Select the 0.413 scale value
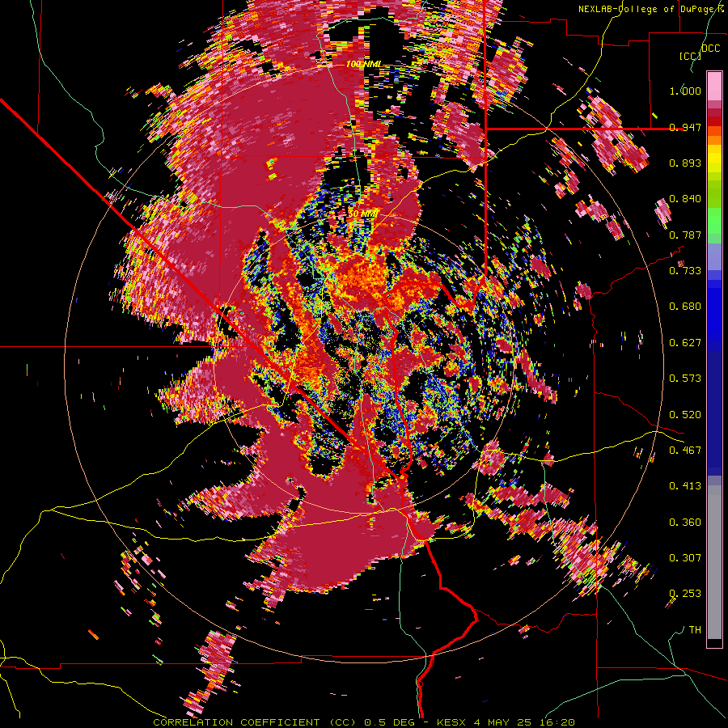This screenshot has height=728, width=728. click(x=685, y=486)
